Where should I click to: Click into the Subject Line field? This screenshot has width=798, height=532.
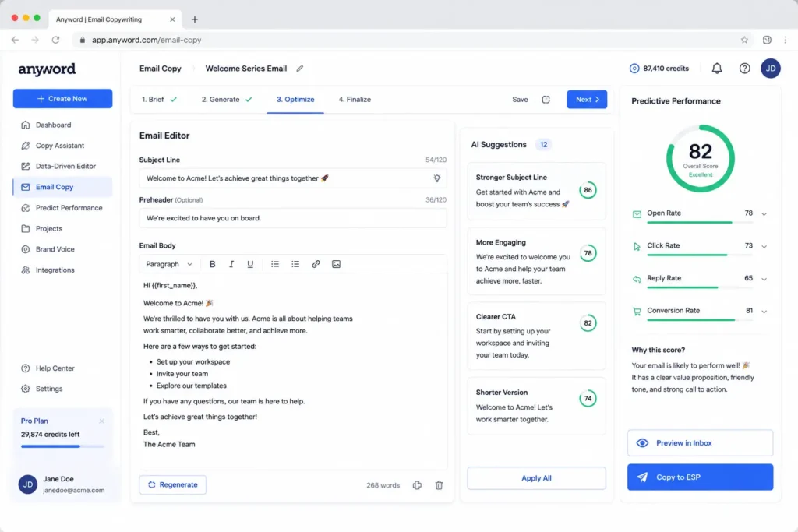[293, 178]
